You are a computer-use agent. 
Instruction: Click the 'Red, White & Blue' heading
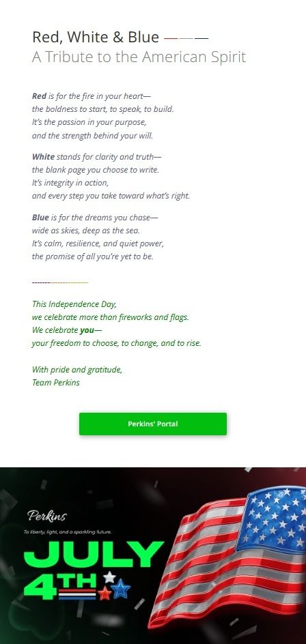(96, 37)
